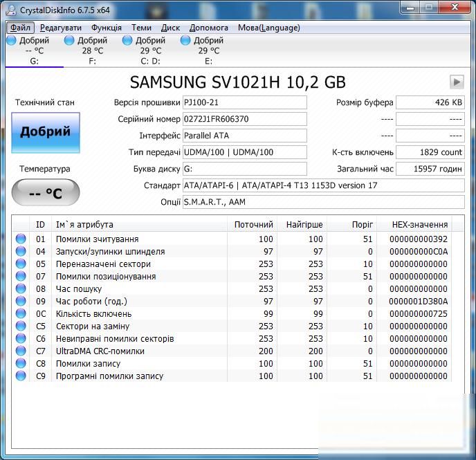Open the Файл menu
The height and width of the screenshot is (460, 476).
point(20,28)
